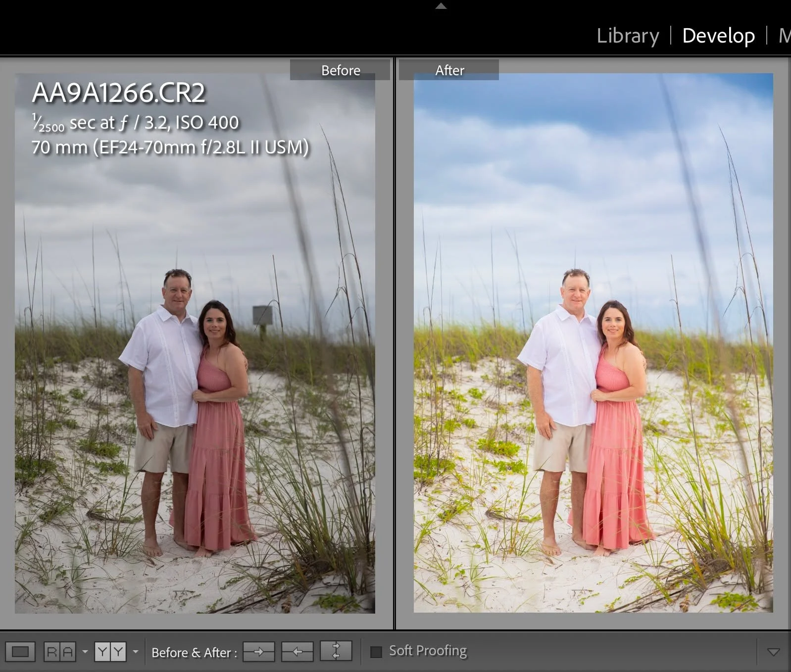Click the Before photo preview
791x672 pixels.
[195, 343]
